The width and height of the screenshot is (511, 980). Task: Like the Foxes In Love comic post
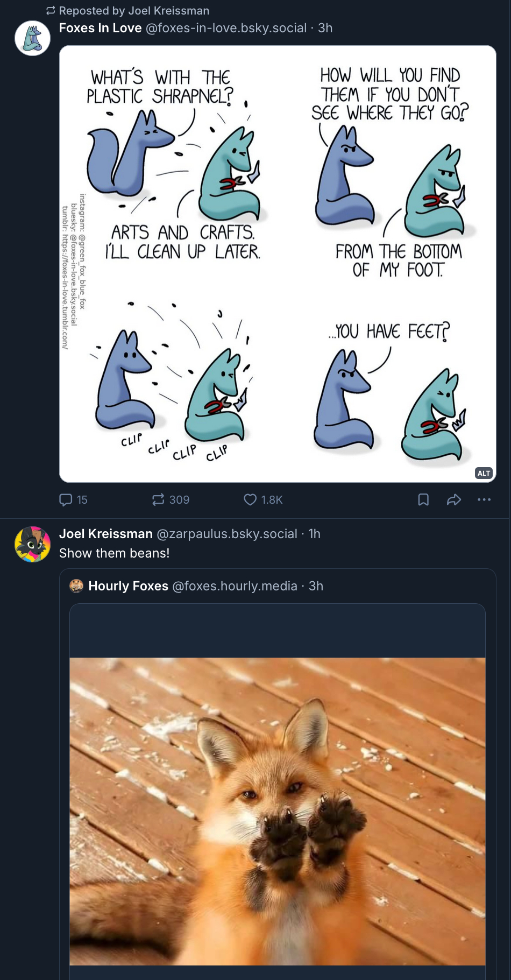click(250, 499)
